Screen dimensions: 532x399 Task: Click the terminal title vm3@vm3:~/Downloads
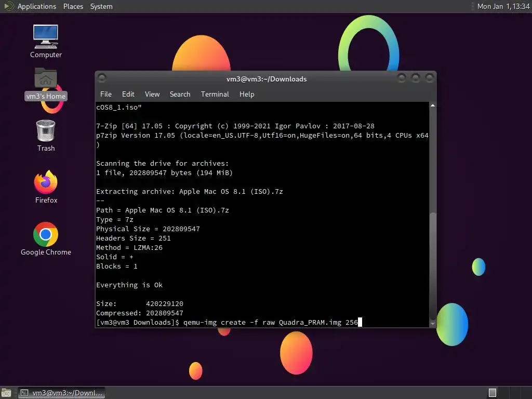(x=267, y=79)
